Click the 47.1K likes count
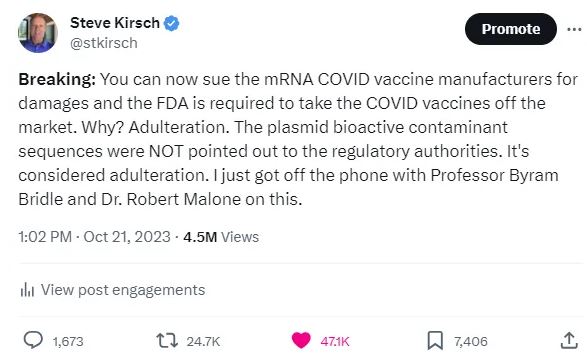 click(335, 342)
